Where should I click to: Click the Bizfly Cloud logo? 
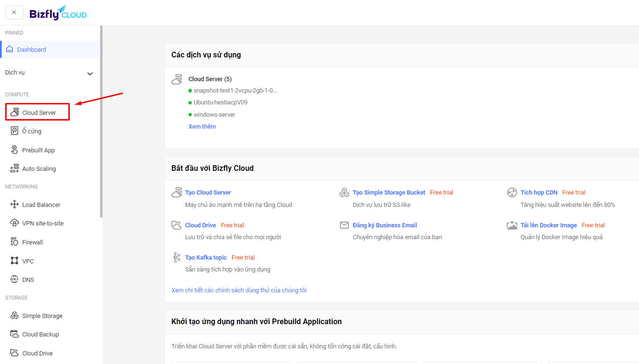click(58, 13)
